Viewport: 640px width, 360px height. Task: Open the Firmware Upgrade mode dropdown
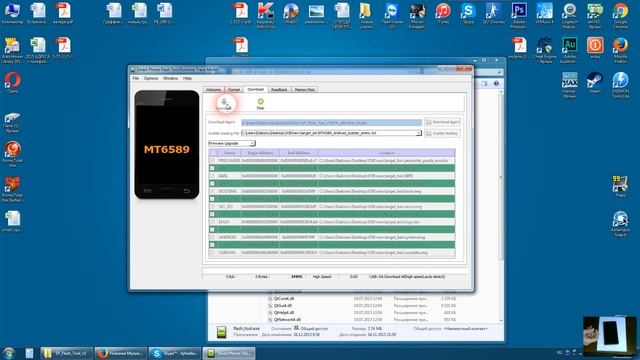232,143
